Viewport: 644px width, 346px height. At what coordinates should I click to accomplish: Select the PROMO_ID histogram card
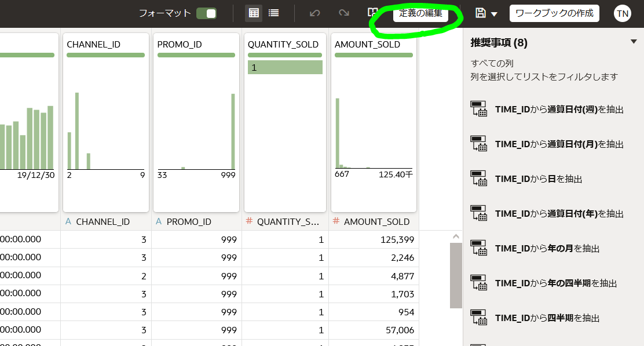[x=196, y=122]
